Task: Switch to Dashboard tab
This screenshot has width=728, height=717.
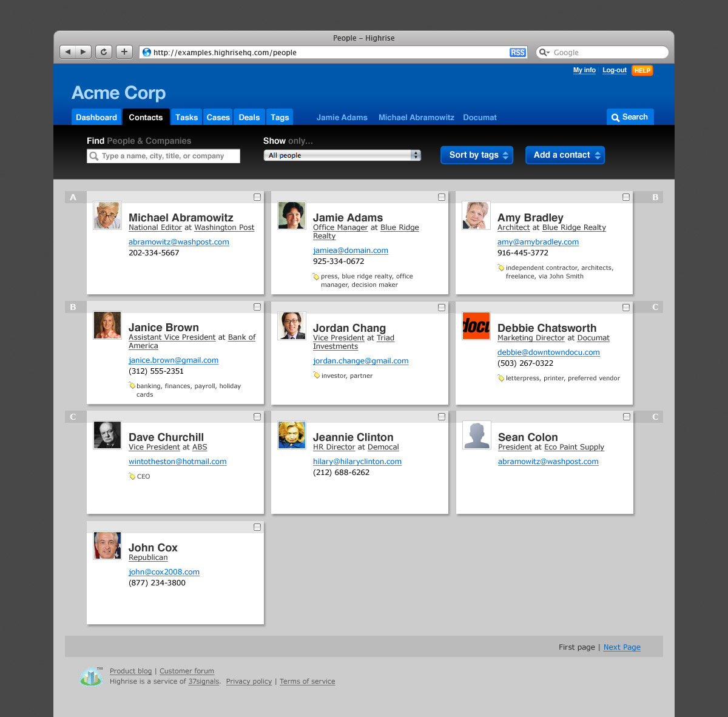Action: [96, 117]
